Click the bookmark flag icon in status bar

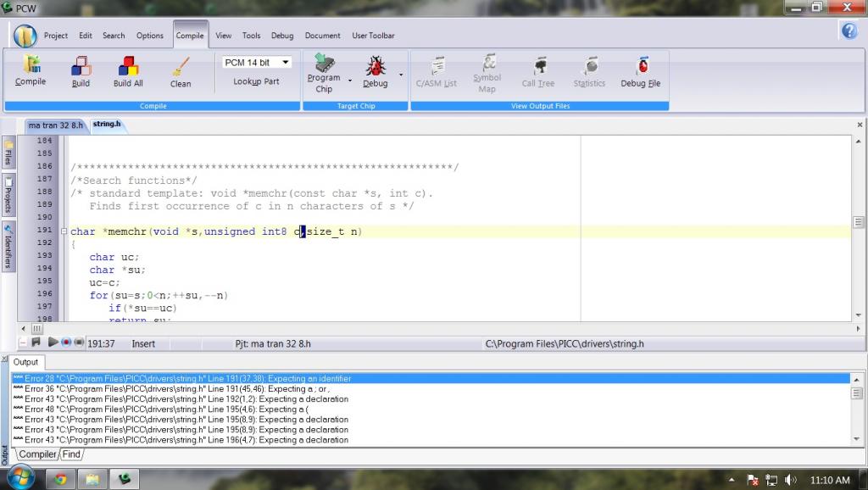coord(36,342)
